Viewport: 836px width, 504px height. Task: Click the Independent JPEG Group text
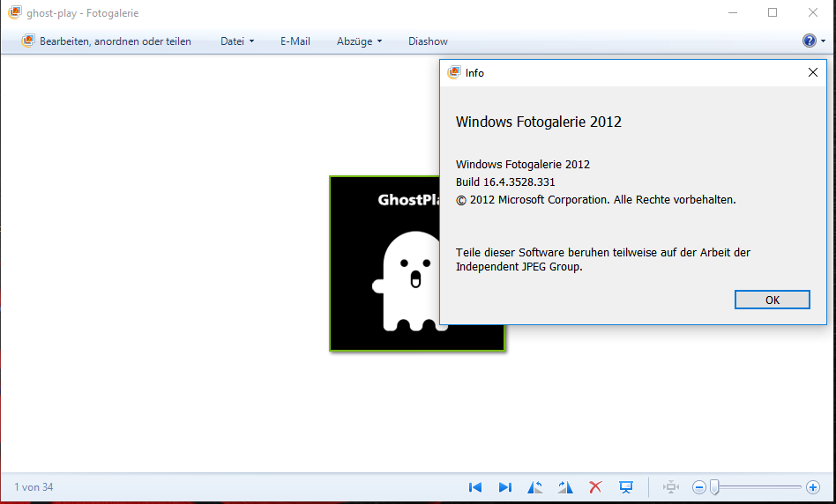[519, 266]
